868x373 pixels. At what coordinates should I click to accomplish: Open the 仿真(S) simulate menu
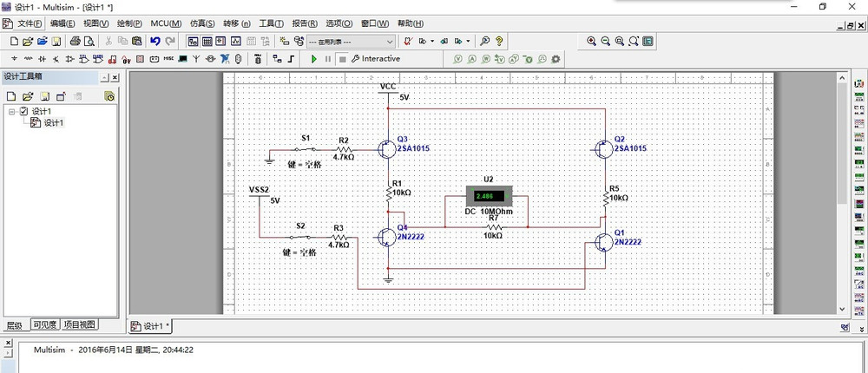click(202, 23)
